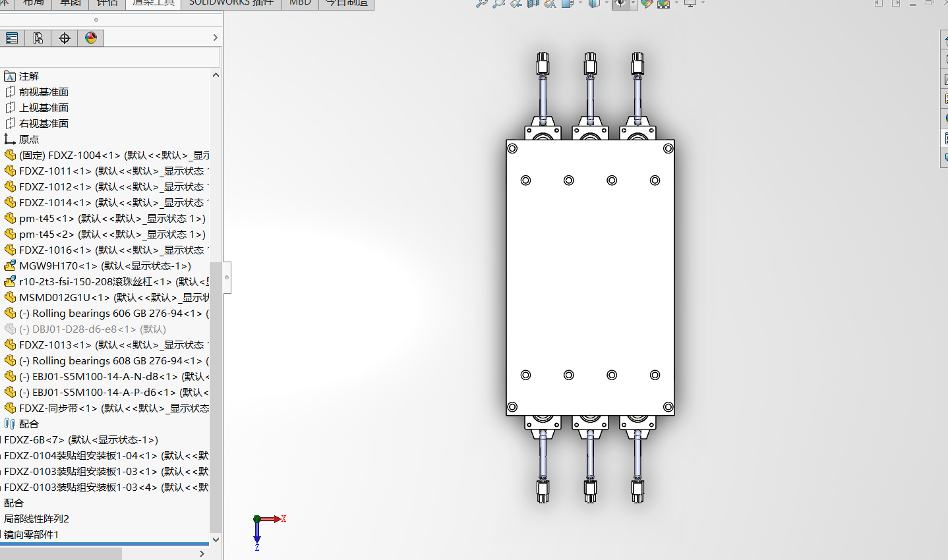Open the Apply Scene dropdown arrow

tap(676, 3)
